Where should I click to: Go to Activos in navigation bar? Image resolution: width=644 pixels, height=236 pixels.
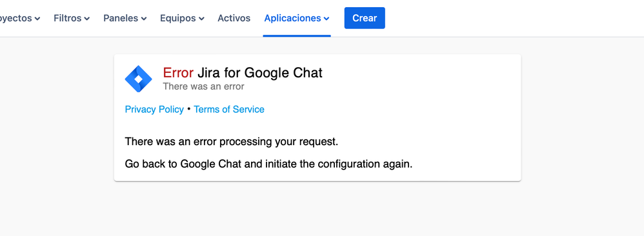click(234, 18)
